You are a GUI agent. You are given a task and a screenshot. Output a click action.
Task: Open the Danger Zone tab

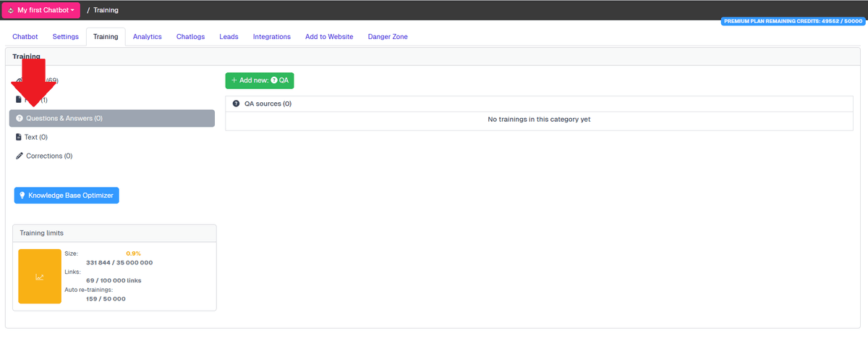pyautogui.click(x=388, y=37)
